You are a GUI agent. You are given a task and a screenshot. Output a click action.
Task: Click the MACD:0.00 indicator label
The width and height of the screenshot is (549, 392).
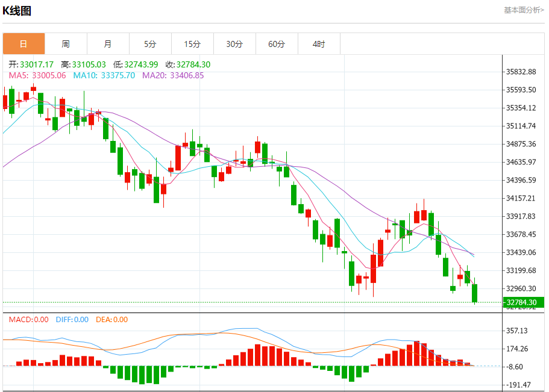tap(29, 320)
